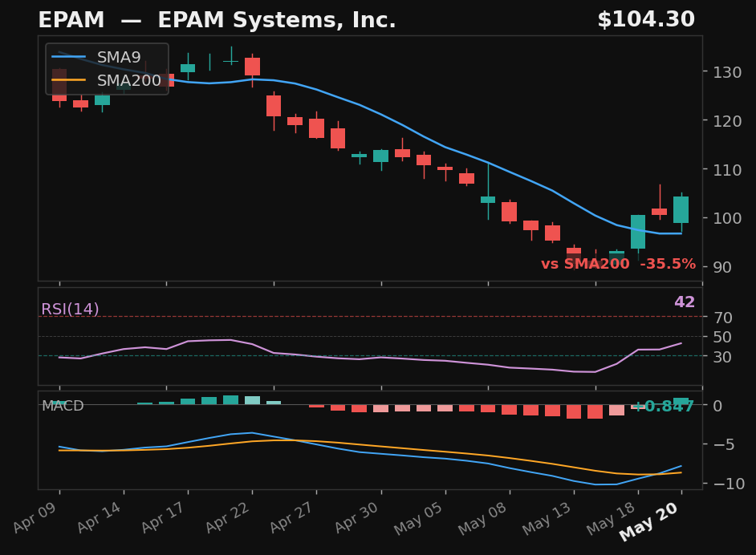The height and width of the screenshot is (555, 756).
Task: Click the final green MACD histogram bar
Action: tap(681, 401)
